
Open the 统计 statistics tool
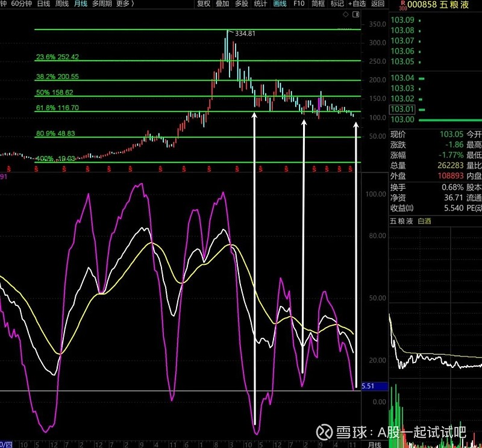(260, 4)
